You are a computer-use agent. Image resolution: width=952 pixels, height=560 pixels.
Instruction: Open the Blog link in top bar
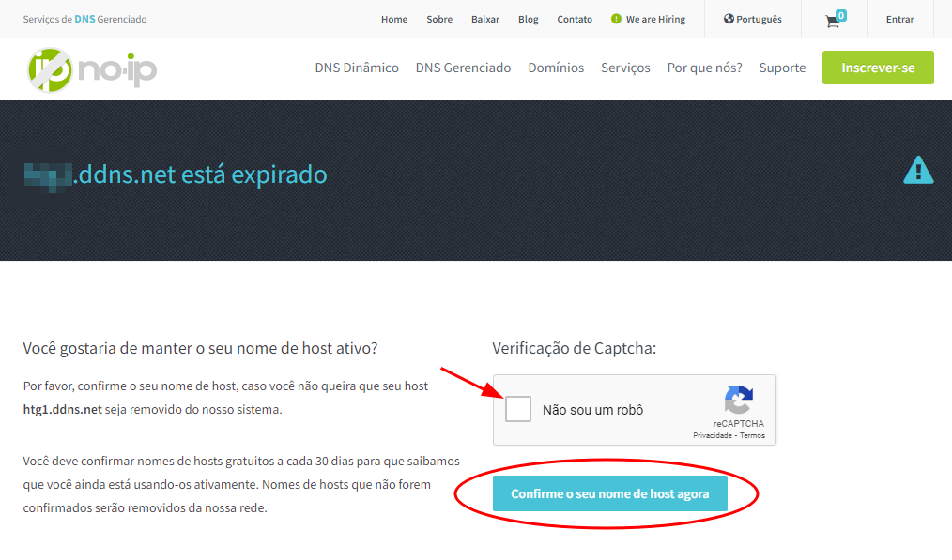[x=528, y=19]
